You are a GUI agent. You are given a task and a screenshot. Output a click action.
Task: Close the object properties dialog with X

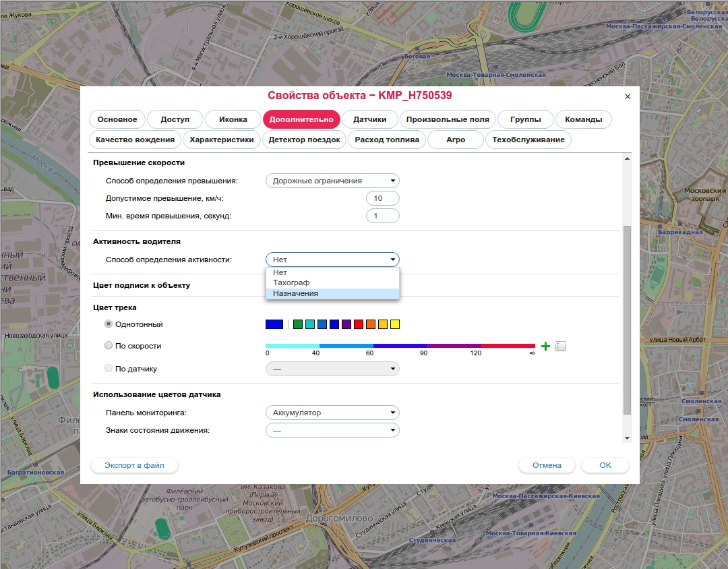click(x=628, y=96)
